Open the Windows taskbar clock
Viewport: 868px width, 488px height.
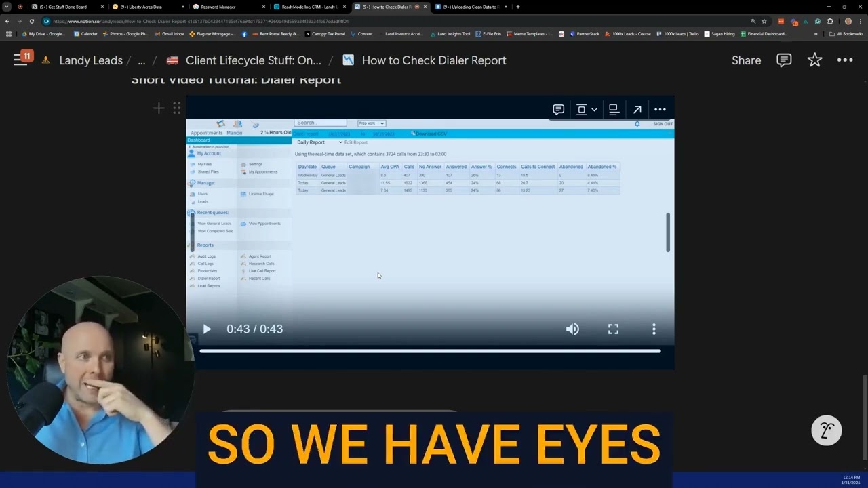(x=850, y=480)
